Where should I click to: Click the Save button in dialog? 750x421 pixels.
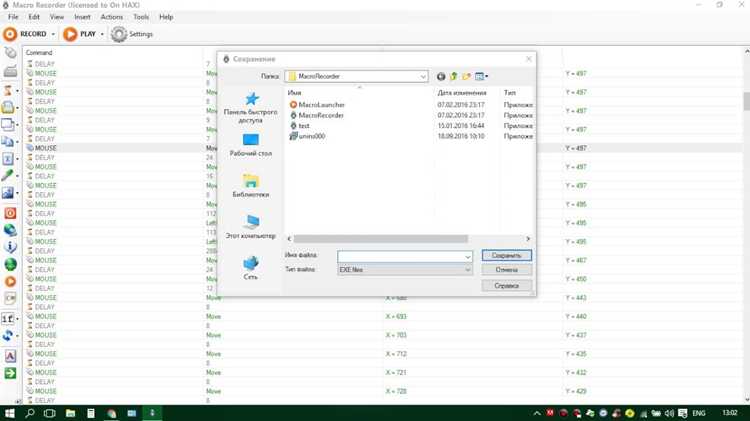click(x=507, y=255)
